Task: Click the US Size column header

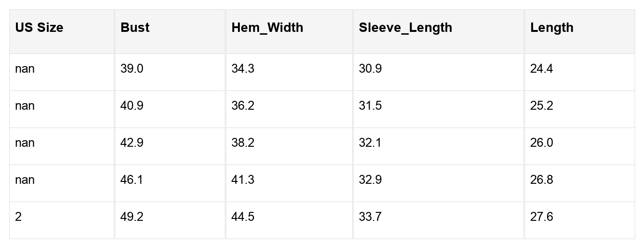Action: [39, 28]
